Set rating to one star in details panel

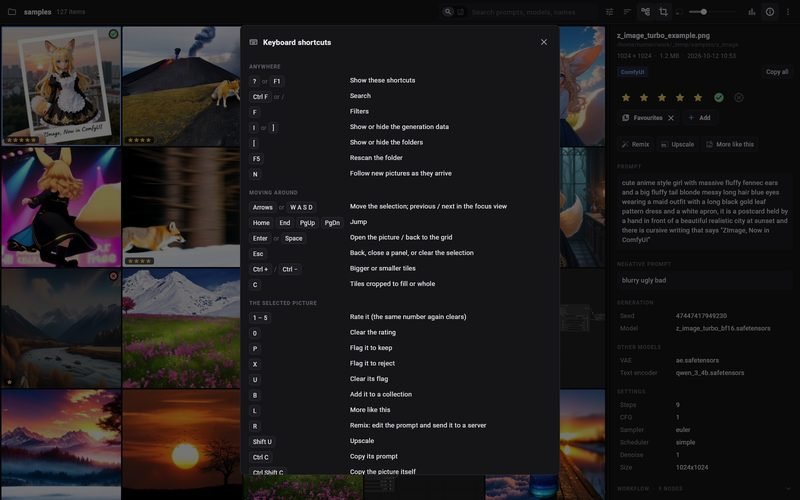coord(626,97)
